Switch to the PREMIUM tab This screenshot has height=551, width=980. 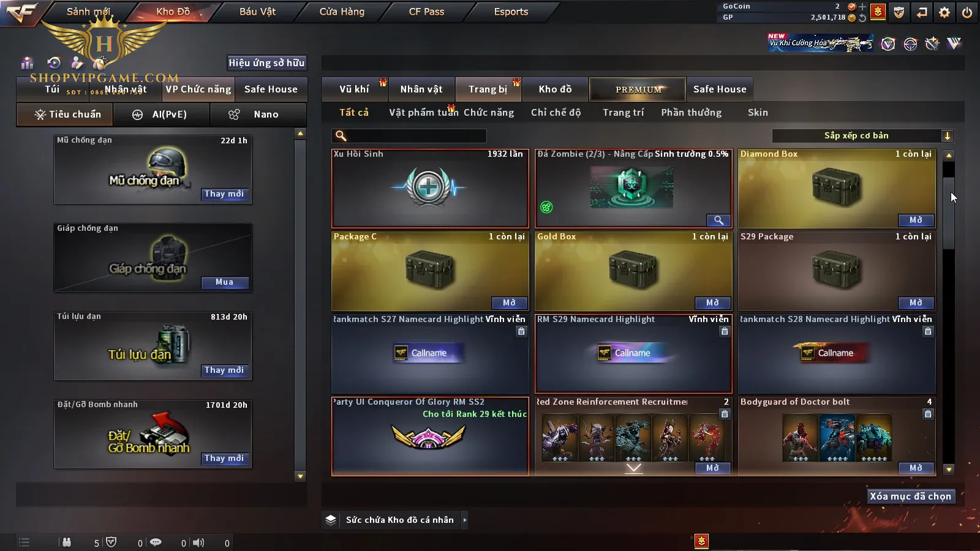click(x=638, y=89)
